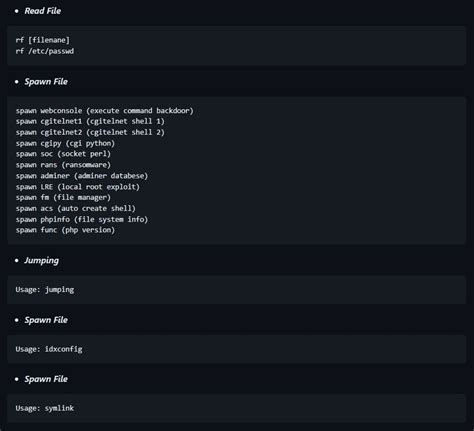
Task: Select the 'spawn rans (ransomware)' line
Action: coord(63,165)
